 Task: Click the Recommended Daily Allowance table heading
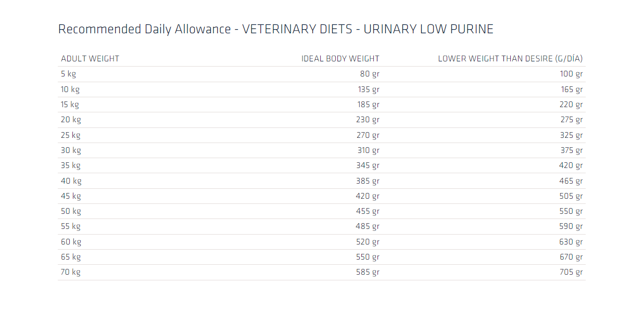pos(275,29)
